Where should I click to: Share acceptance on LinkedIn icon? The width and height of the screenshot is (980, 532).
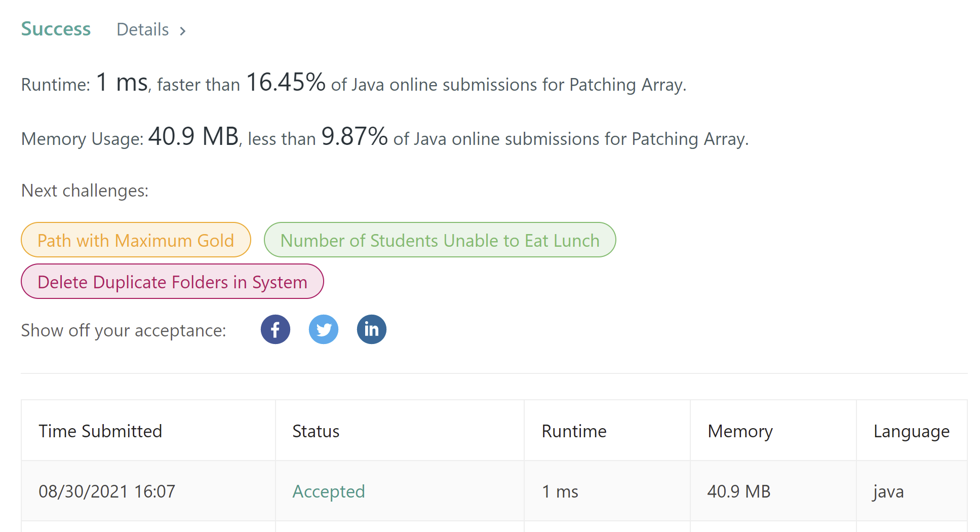372,330
